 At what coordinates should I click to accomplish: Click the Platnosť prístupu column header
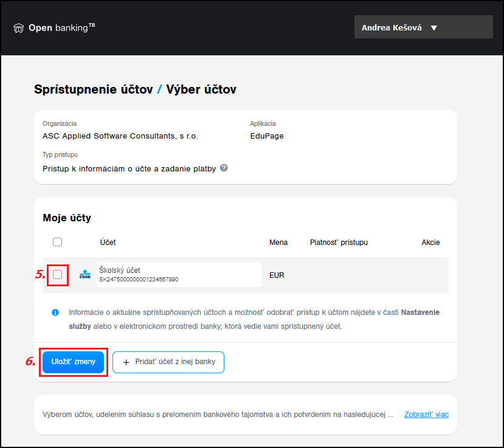pyautogui.click(x=338, y=243)
